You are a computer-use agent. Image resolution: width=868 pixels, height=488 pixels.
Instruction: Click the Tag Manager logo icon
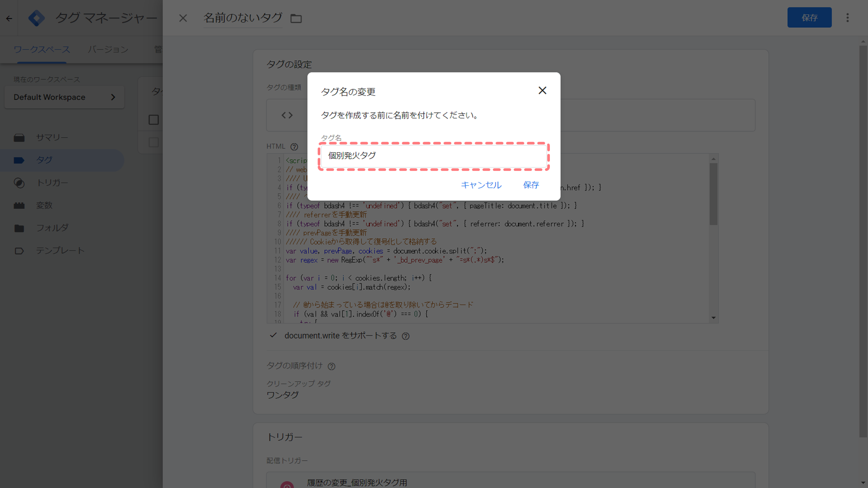point(36,18)
